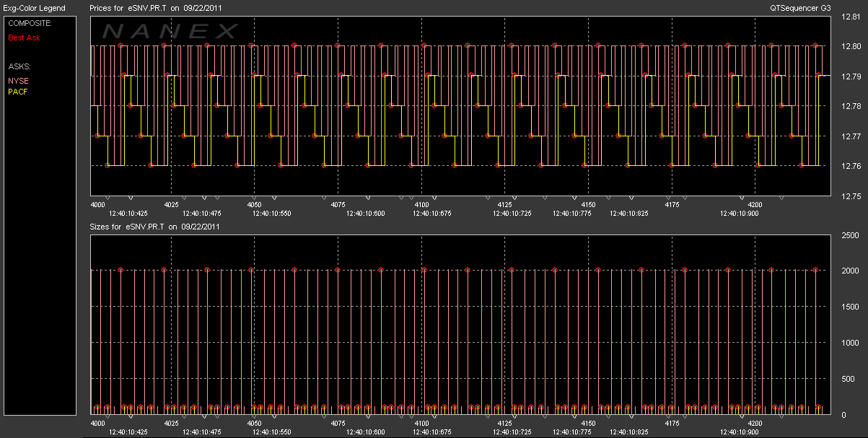Viewport: 868px width, 438px height.
Task: Click sequence label 4025 under Prices chart
Action: coord(172,204)
